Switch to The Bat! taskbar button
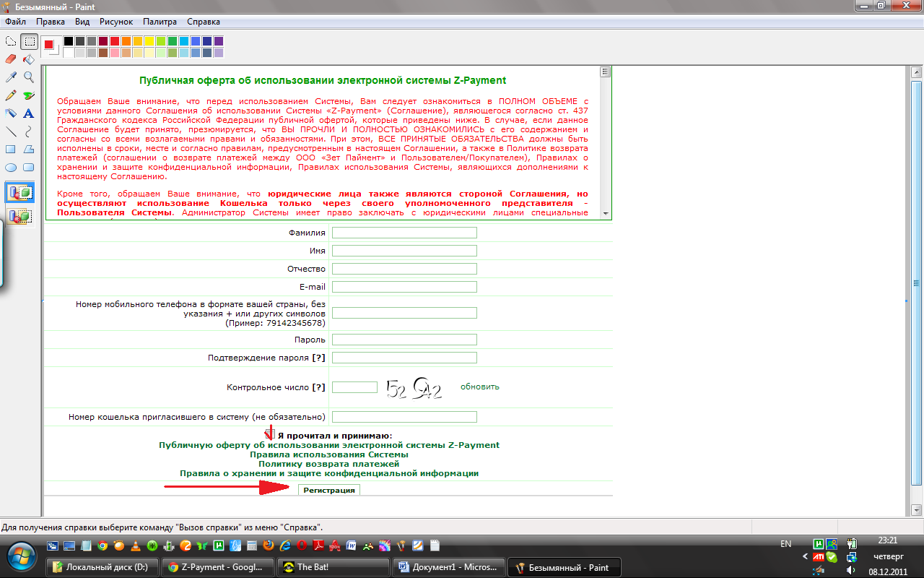This screenshot has width=924, height=578. [334, 567]
